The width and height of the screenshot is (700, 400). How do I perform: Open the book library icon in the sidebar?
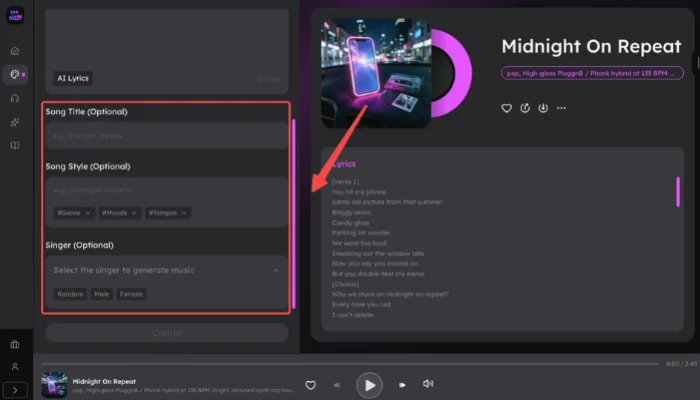click(15, 146)
